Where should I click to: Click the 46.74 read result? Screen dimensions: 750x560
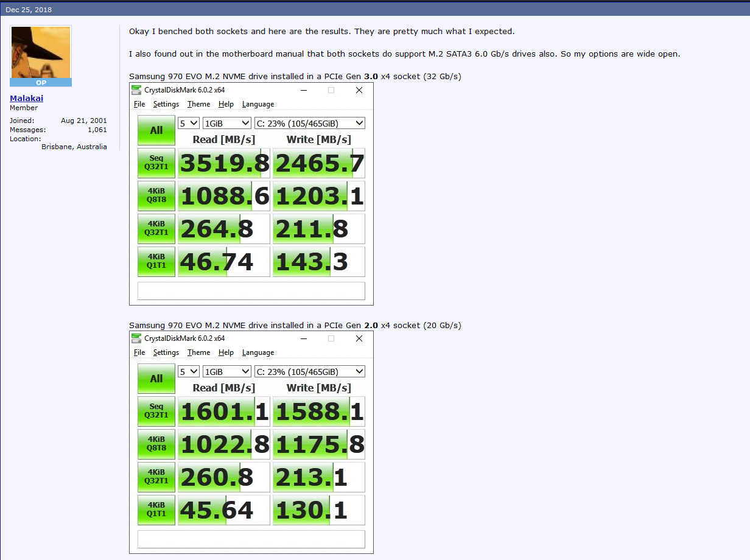click(x=224, y=262)
